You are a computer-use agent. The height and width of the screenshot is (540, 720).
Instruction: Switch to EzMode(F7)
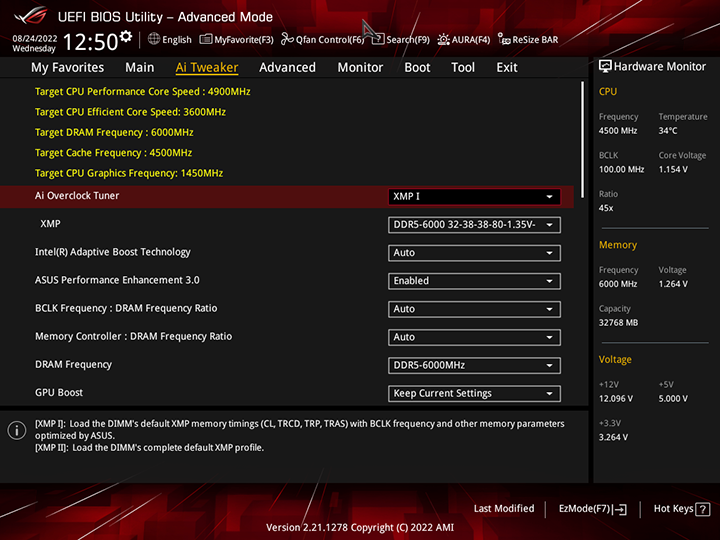point(592,509)
